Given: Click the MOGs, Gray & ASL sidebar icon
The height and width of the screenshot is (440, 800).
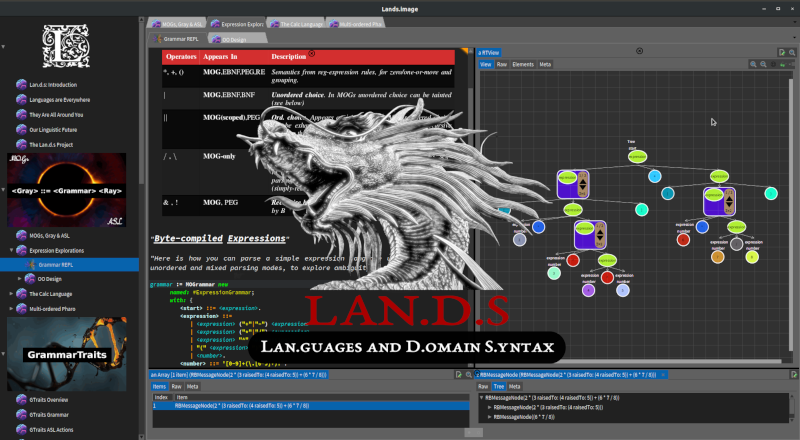Looking at the screenshot, I should [x=21, y=235].
